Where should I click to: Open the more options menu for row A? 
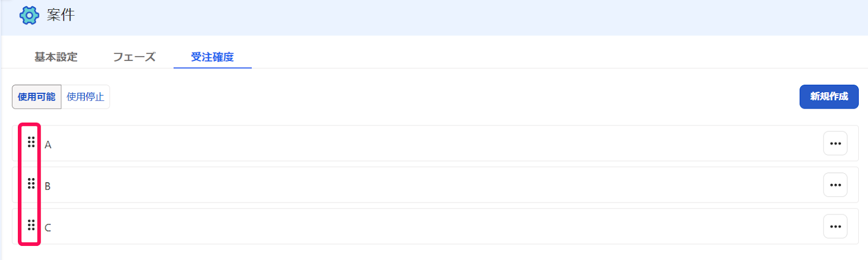835,143
